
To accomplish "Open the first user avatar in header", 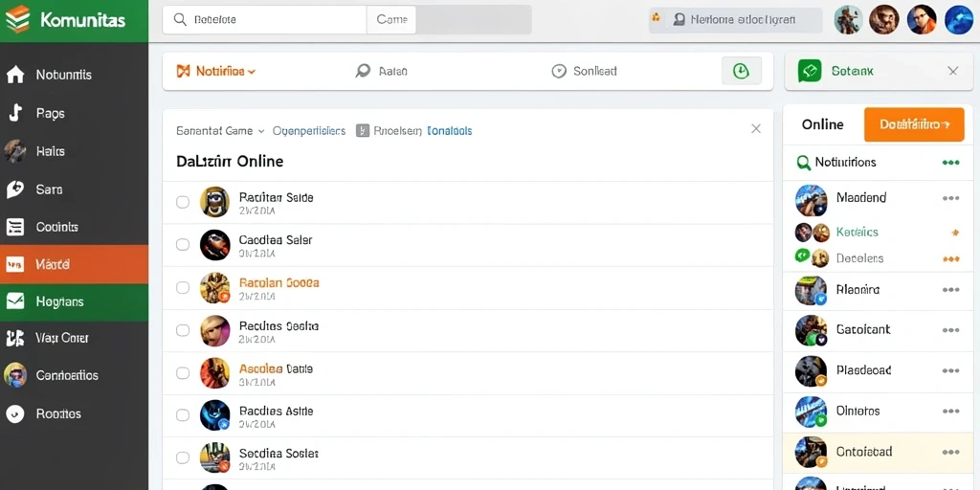I will point(848,19).
